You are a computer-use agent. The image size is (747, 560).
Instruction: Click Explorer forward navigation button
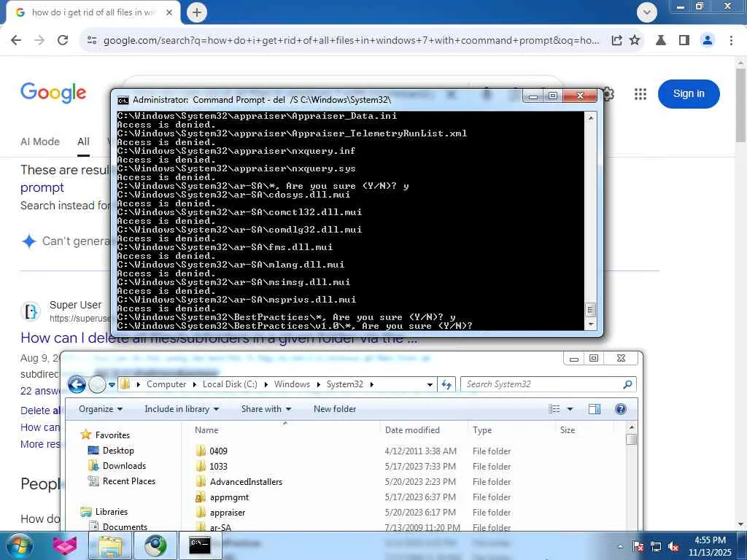point(97,384)
